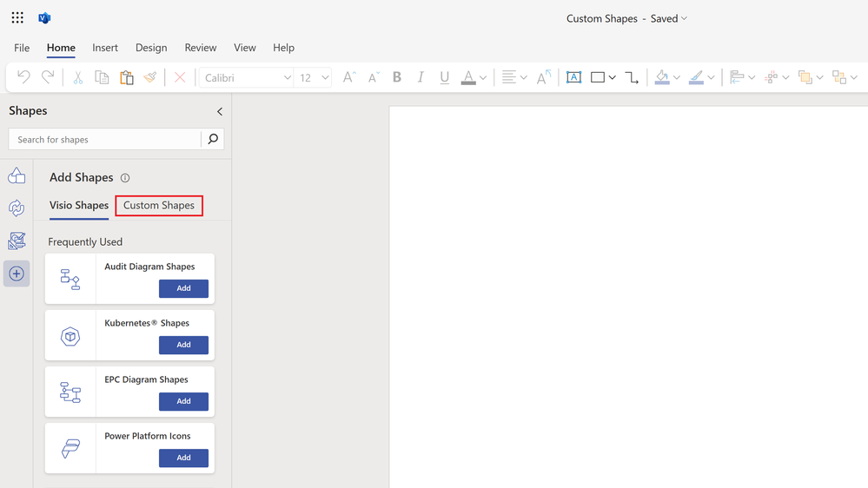Image resolution: width=868 pixels, height=488 pixels.
Task: Select the Connector tool
Action: point(632,77)
